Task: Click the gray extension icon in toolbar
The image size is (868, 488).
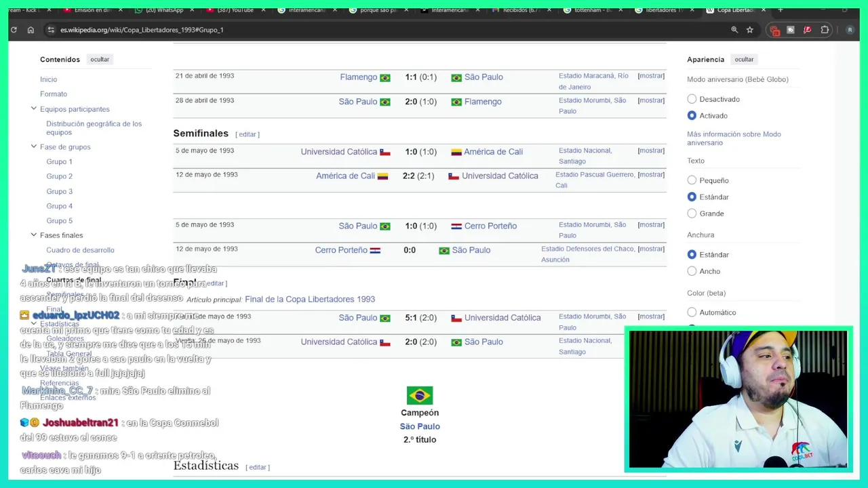Action: 791,30
